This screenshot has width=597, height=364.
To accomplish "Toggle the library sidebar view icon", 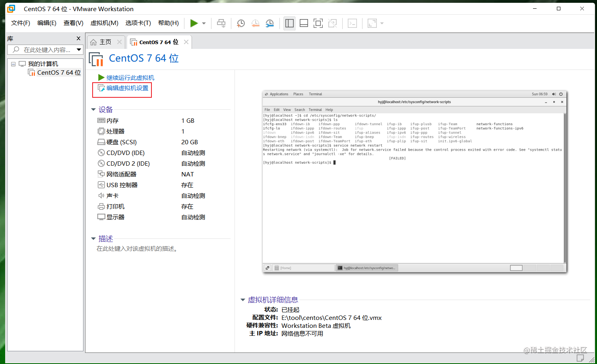I will coord(290,23).
